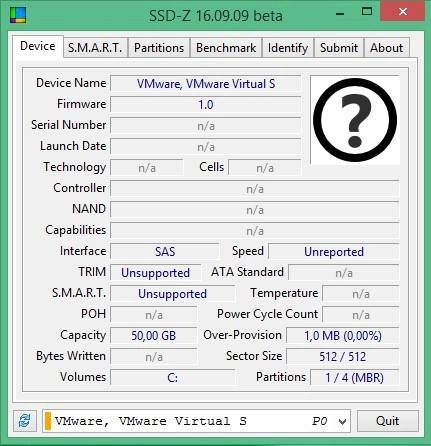
Task: Click the P0 port label in drive selector
Action: pyautogui.click(x=319, y=421)
